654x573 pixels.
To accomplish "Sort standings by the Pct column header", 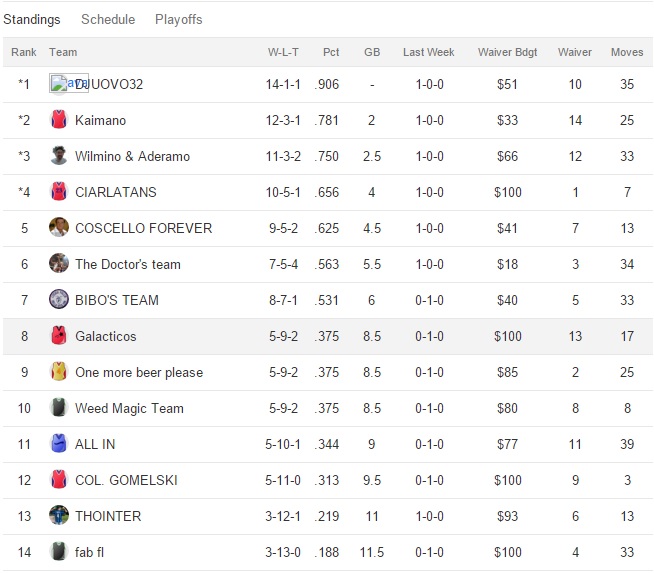I will (331, 52).
